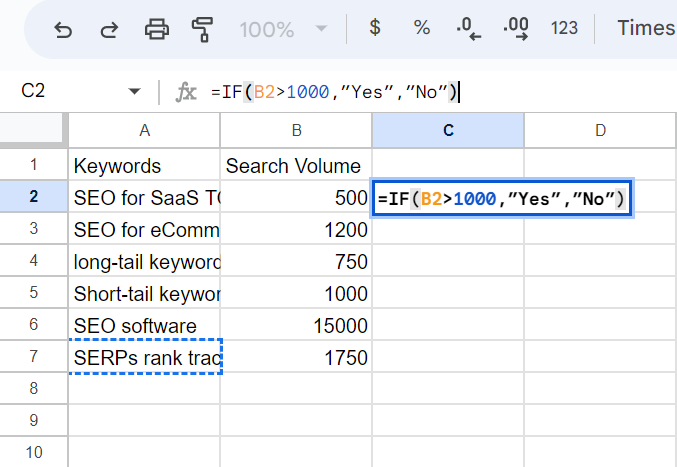677x467 pixels.
Task: Click Increase decimal places icon
Action: [x=516, y=29]
